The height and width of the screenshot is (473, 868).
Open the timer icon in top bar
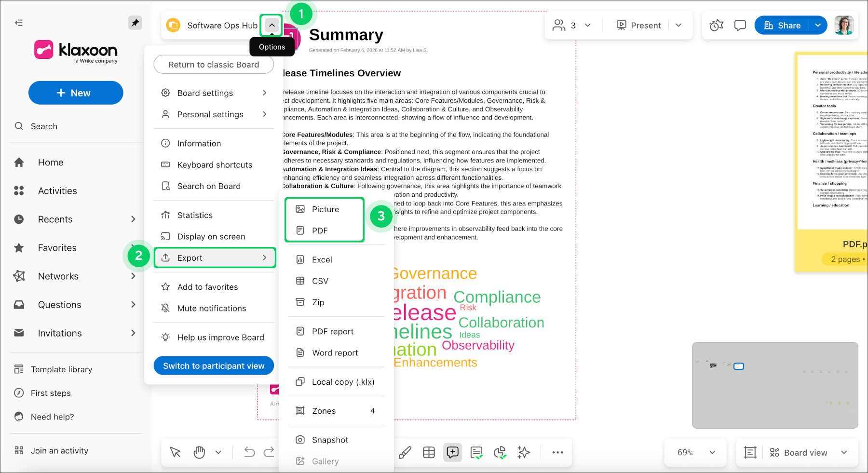tap(716, 26)
